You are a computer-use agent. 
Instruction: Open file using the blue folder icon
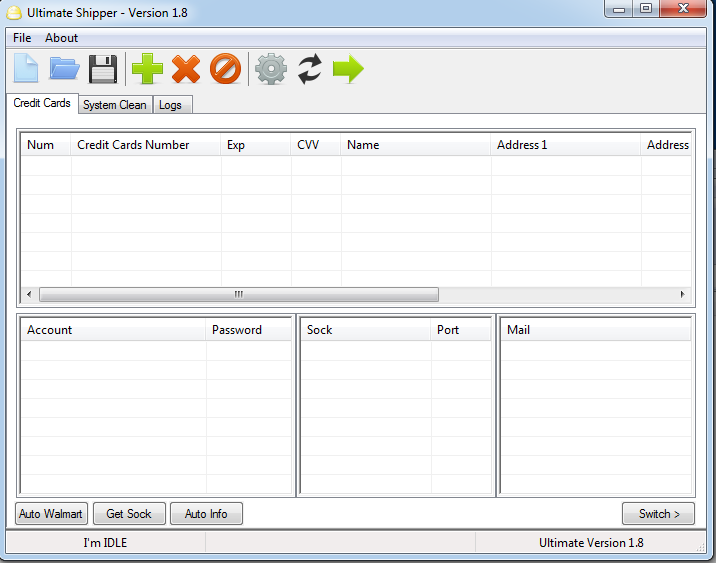point(64,69)
